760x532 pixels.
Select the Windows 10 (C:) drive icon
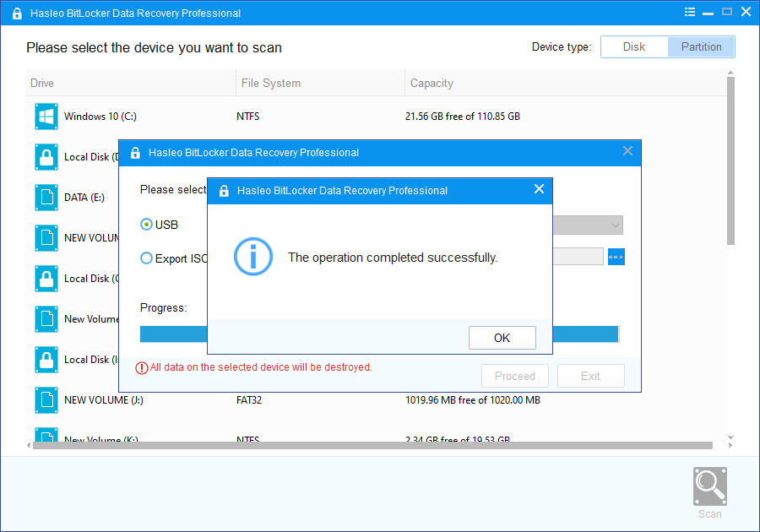click(46, 117)
